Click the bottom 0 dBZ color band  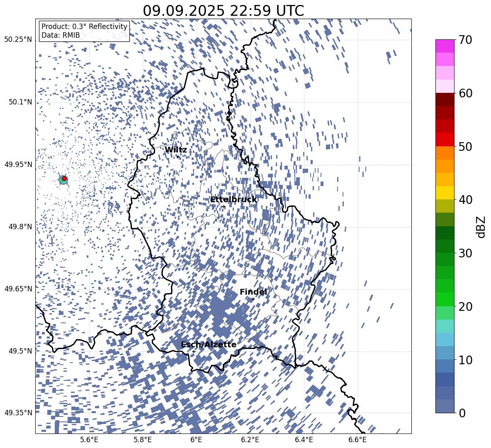445,406
